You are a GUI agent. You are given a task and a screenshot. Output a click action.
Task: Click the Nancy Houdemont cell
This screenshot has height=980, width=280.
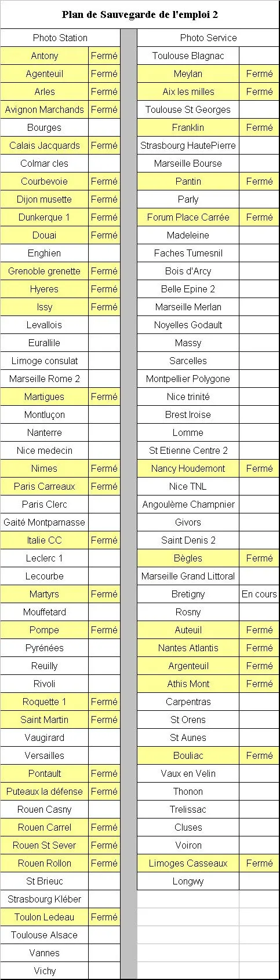[x=188, y=468]
